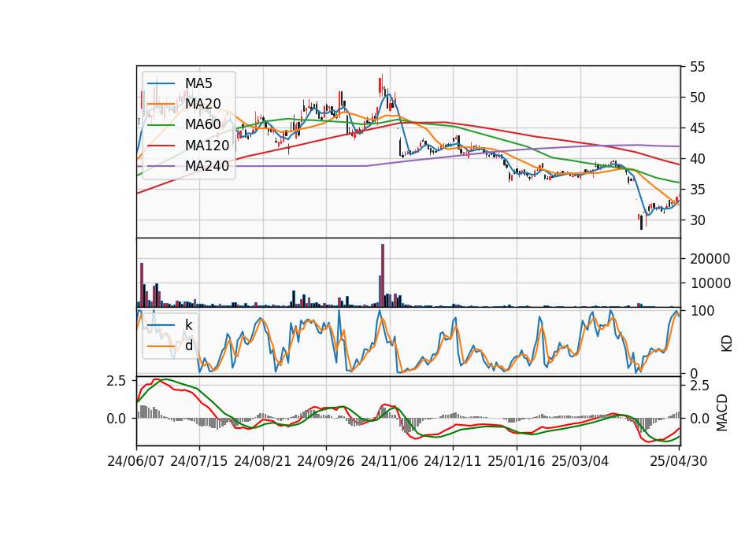Click the 40 price axis tick

697,159
